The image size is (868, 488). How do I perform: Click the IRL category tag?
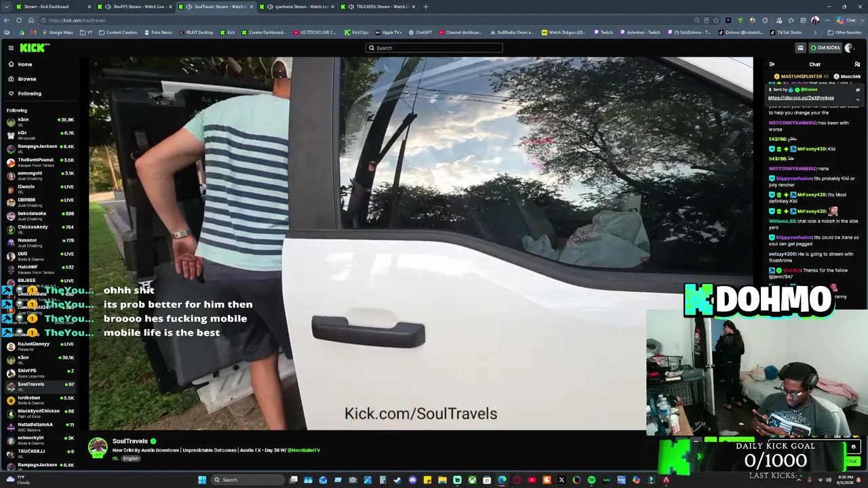(x=115, y=459)
